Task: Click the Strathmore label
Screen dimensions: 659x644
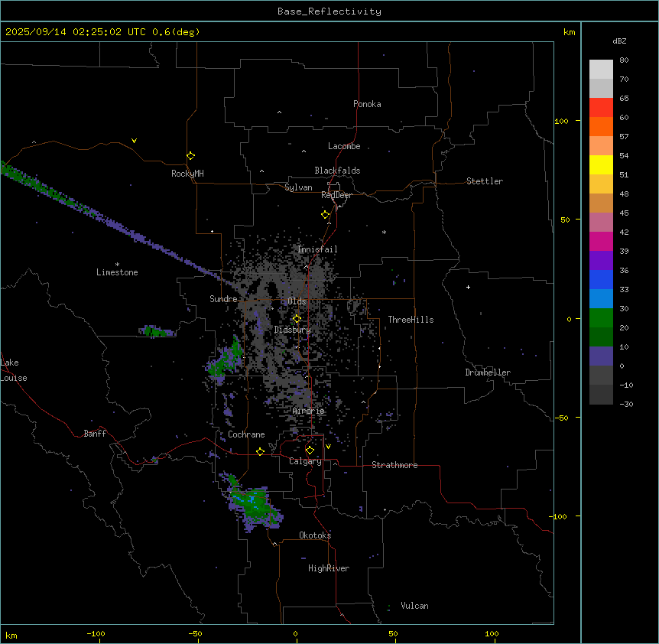Action: click(x=394, y=465)
